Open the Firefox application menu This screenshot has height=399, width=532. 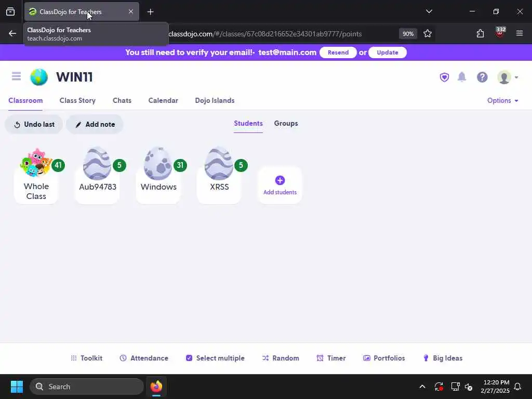520,33
